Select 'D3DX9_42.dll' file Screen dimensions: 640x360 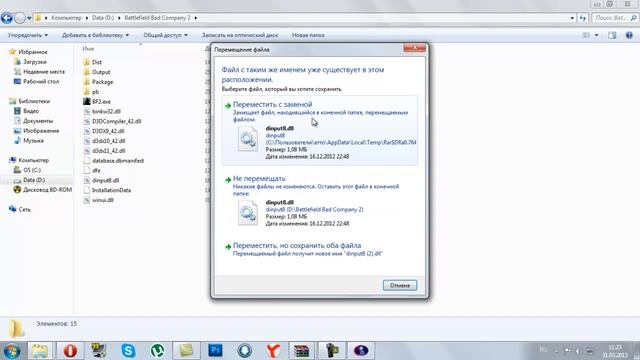[x=108, y=131]
